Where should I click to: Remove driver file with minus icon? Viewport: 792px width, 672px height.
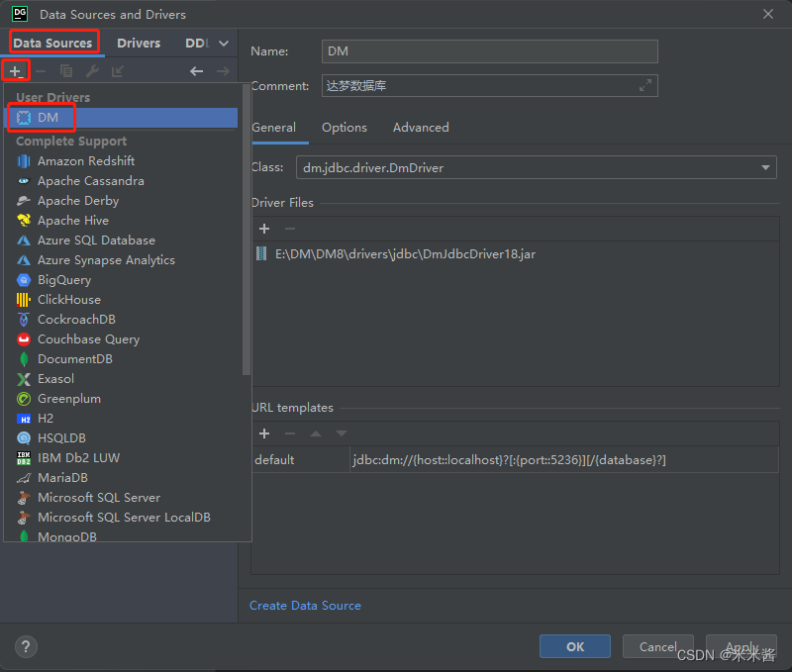tap(290, 229)
